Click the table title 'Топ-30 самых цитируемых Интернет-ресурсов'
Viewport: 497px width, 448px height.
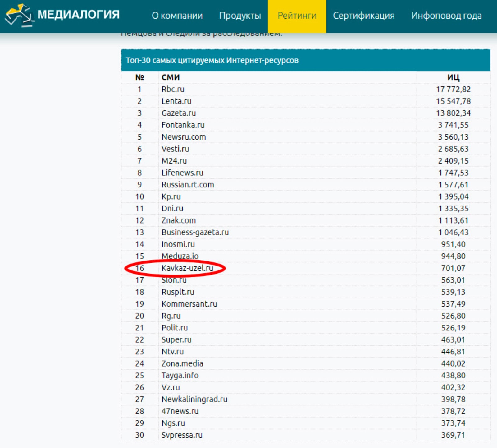(212, 60)
